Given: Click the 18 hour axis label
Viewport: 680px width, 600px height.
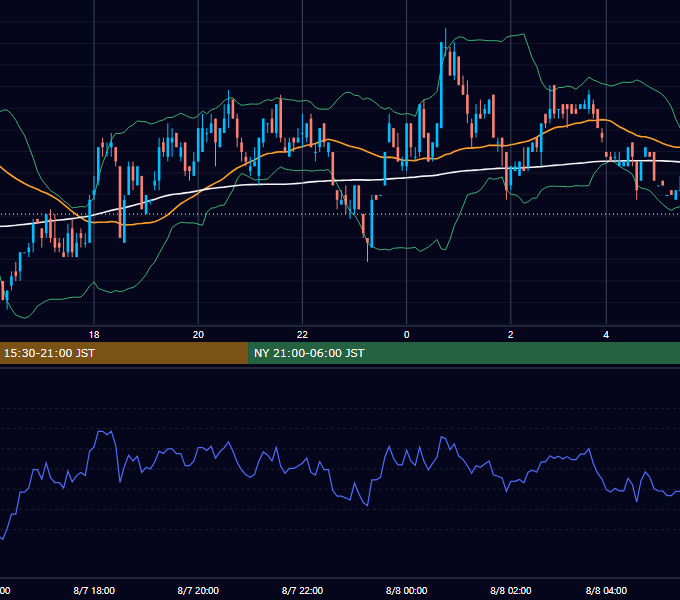Looking at the screenshot, I should pyautogui.click(x=94, y=335).
